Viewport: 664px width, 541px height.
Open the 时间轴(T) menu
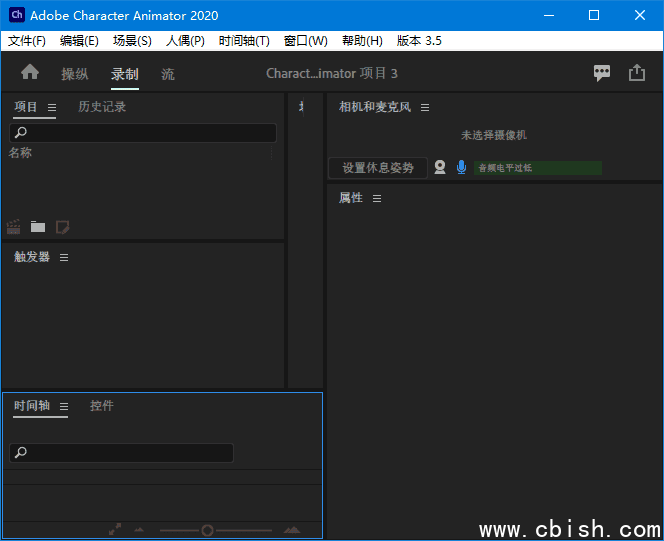pos(244,41)
